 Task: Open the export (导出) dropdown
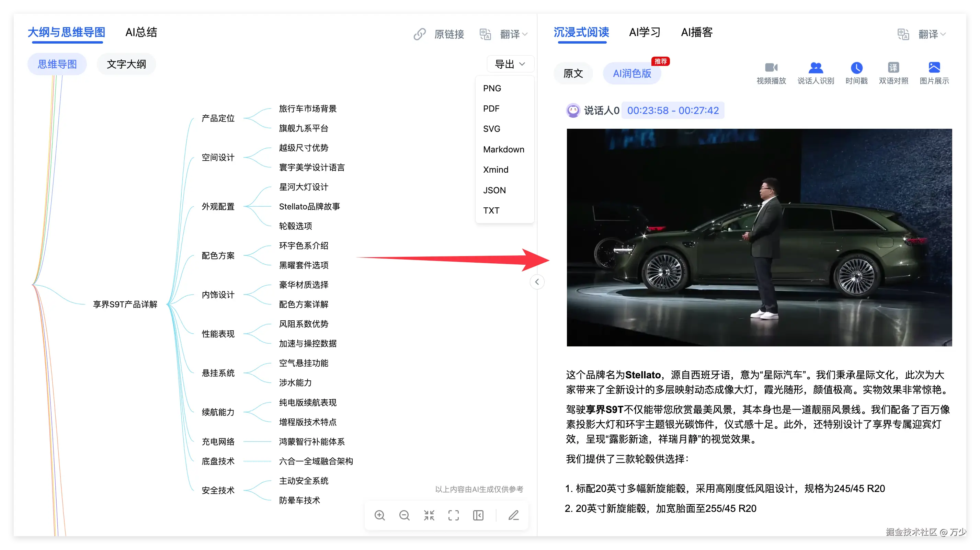coord(510,64)
